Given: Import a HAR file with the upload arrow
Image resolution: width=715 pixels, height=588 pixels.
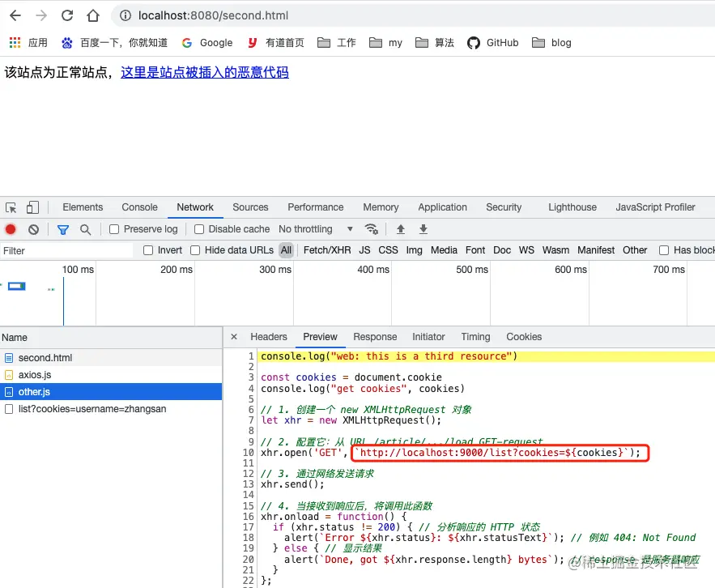Looking at the screenshot, I should [400, 229].
